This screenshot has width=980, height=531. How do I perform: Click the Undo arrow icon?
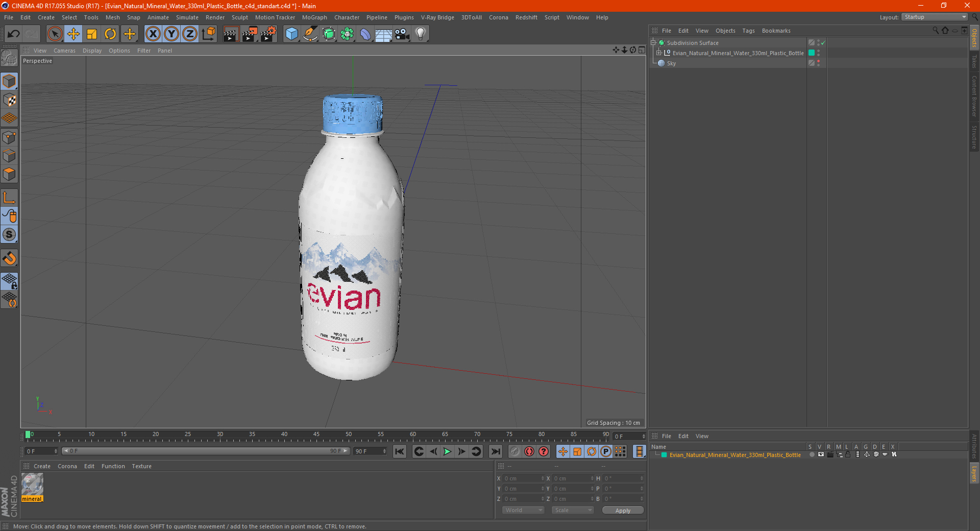coord(14,34)
